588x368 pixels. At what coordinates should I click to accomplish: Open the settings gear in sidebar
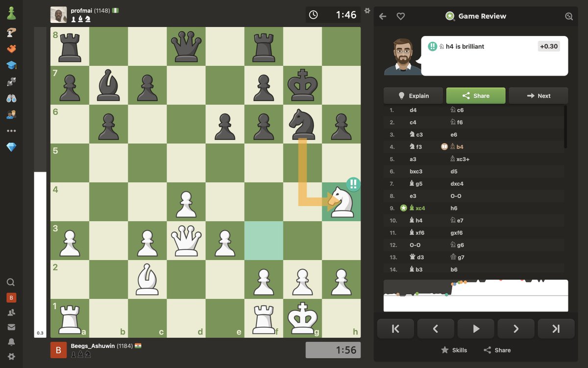click(x=11, y=357)
